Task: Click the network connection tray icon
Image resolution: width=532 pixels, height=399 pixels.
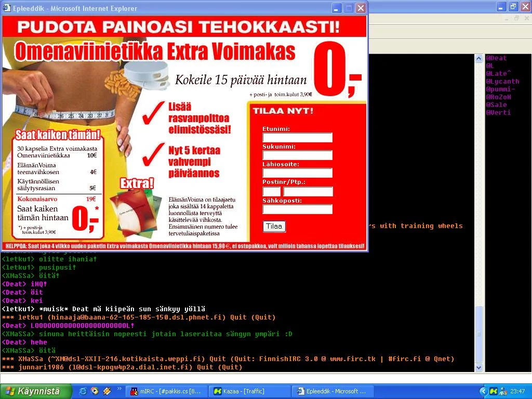Action: pos(503,391)
